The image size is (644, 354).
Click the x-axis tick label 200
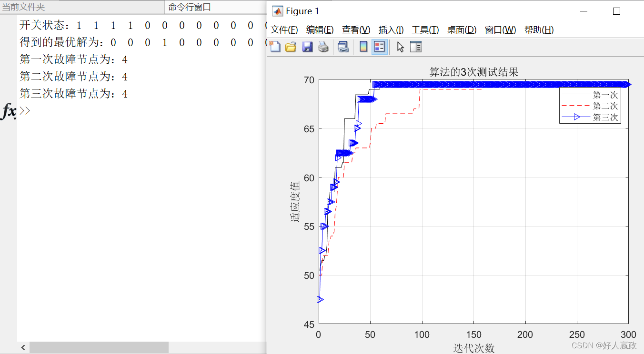pos(525,334)
